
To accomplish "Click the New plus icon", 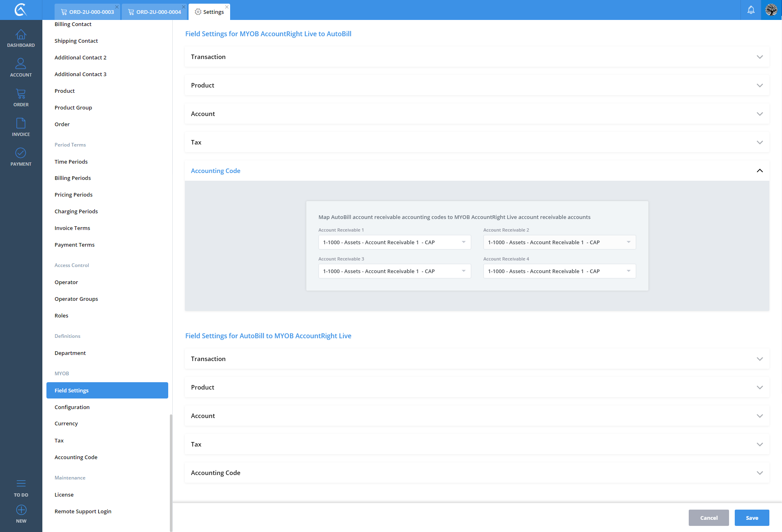I will pos(21,510).
